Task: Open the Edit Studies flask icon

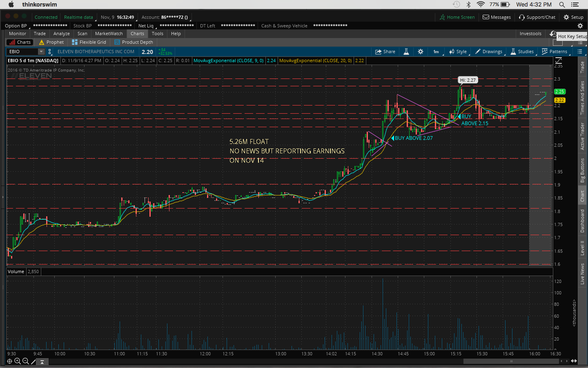Action: click(x=406, y=52)
